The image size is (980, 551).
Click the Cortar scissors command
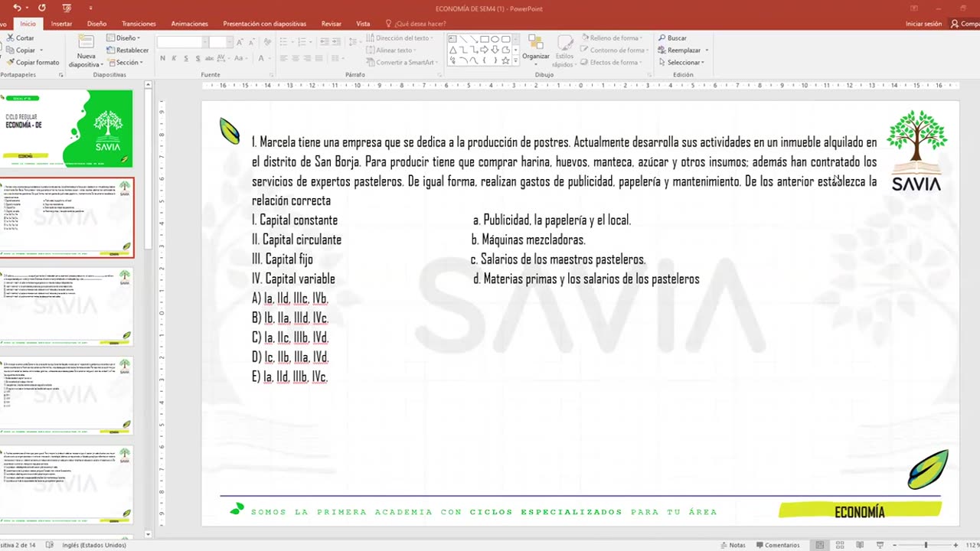pos(21,37)
